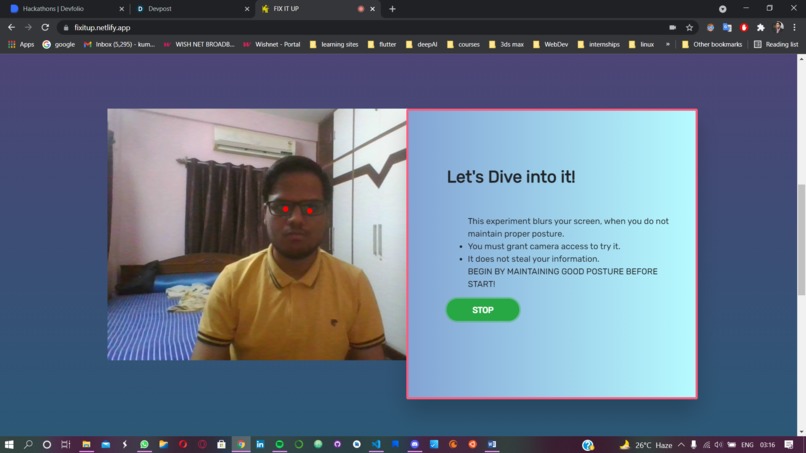The height and width of the screenshot is (453, 806).
Task: Open Cortana from the taskbar
Action: (x=47, y=444)
